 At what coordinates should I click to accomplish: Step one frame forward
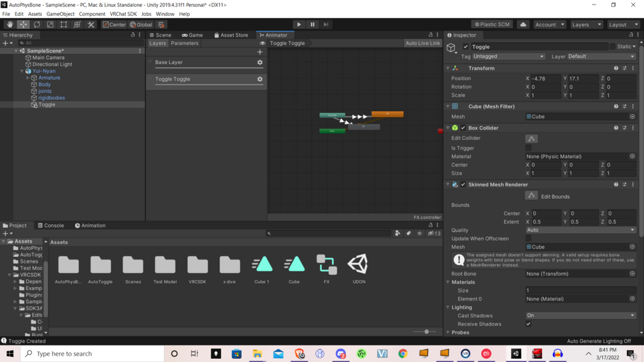[326, 24]
